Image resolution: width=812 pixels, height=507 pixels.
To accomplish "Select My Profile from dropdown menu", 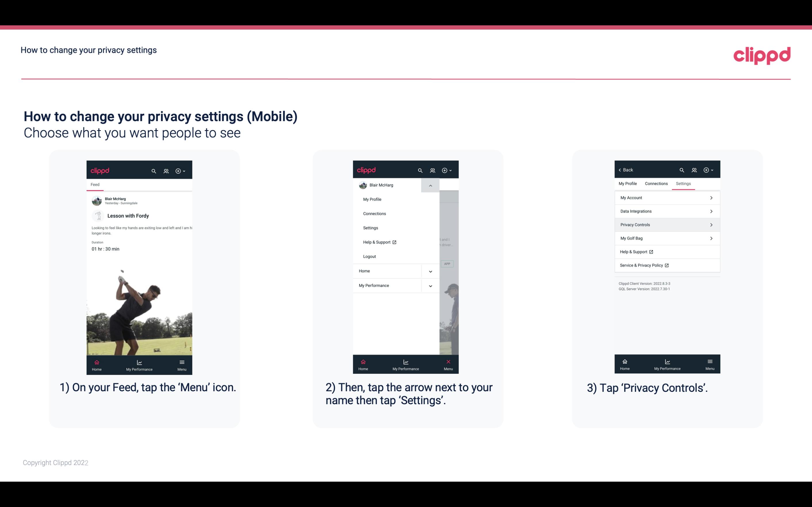I will click(372, 199).
